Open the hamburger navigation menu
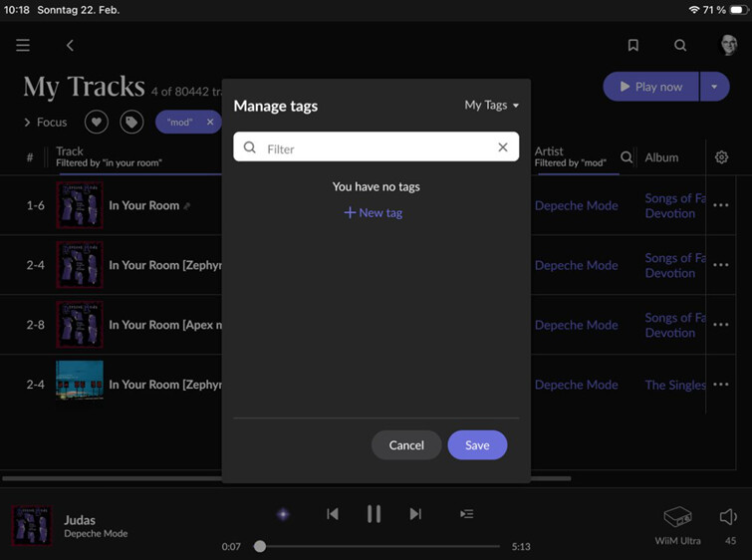 point(23,45)
